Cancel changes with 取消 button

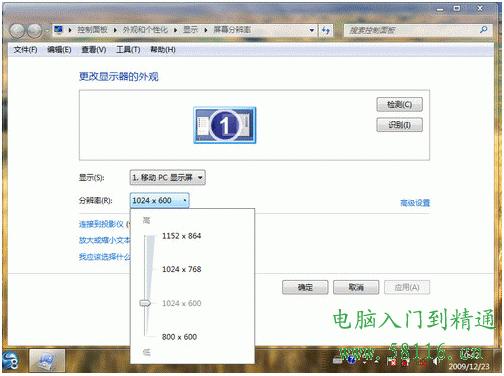pyautogui.click(x=356, y=287)
